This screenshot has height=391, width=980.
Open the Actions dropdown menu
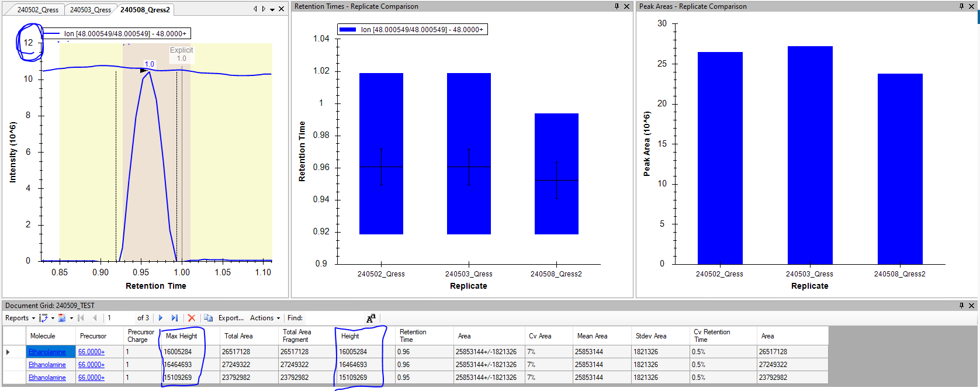point(265,318)
